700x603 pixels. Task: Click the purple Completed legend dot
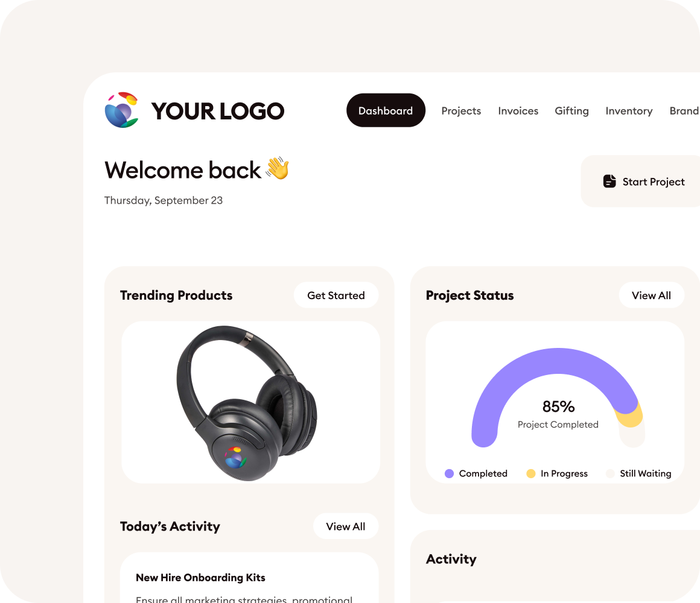(x=449, y=474)
